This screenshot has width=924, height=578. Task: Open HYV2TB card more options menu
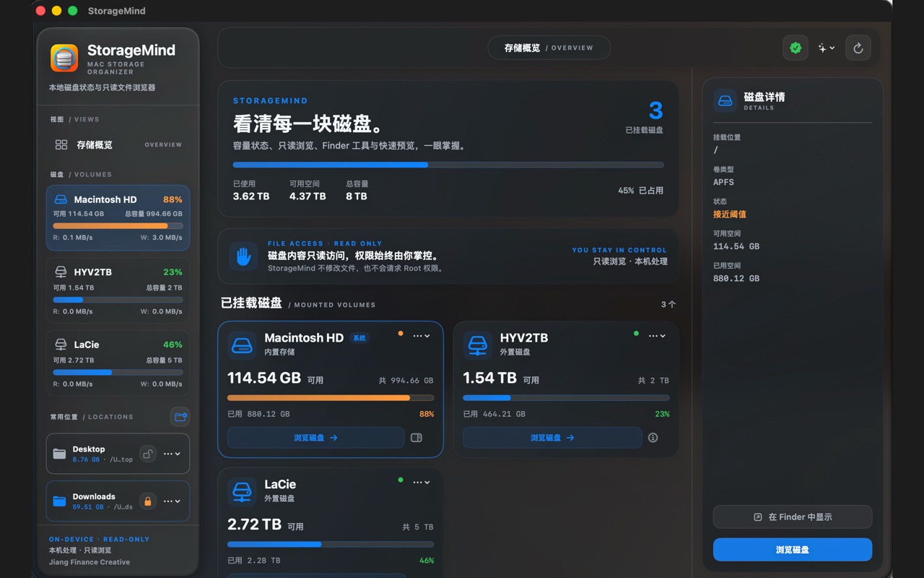pyautogui.click(x=657, y=336)
